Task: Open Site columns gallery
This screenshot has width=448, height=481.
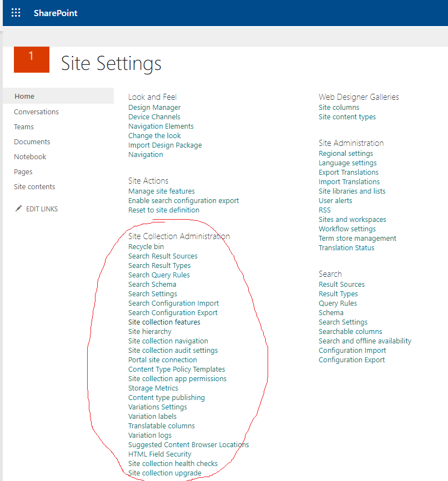Action: point(339,108)
